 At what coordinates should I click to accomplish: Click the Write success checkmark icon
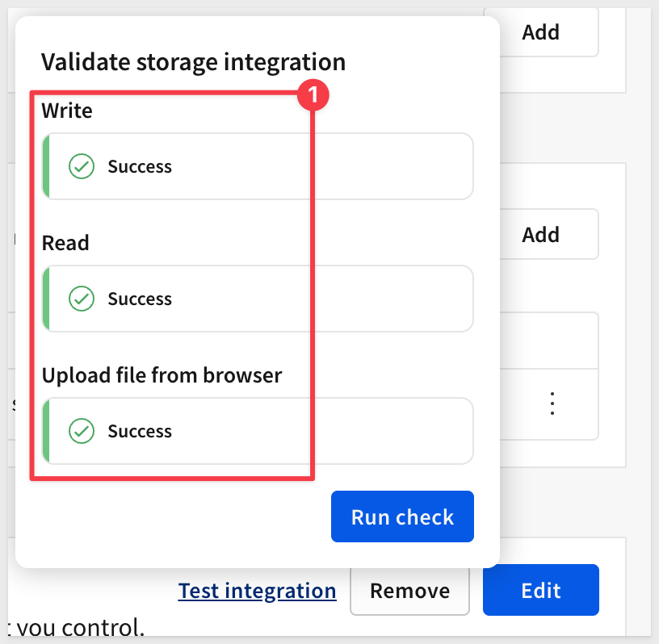coord(81,167)
